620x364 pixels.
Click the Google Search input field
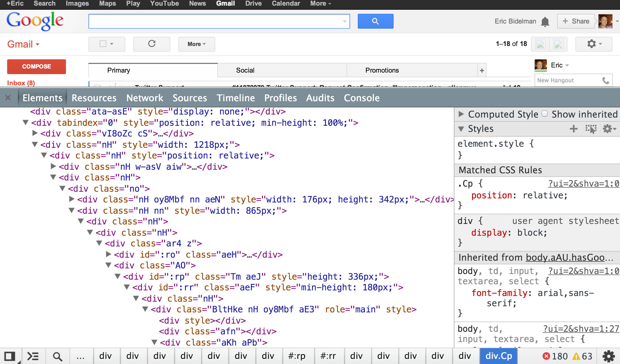pyautogui.click(x=219, y=21)
